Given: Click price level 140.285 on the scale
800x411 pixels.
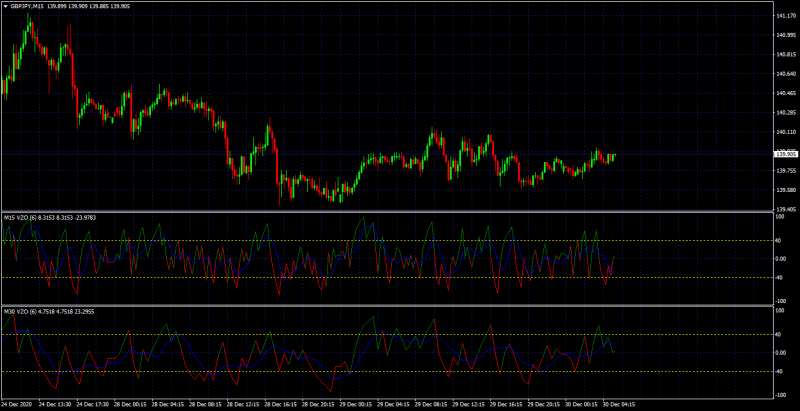Looking at the screenshot, I should pyautogui.click(x=786, y=112).
